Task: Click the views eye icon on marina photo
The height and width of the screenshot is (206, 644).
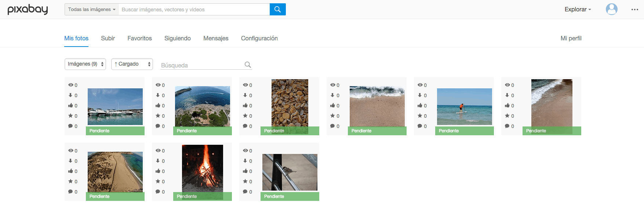Action: click(70, 85)
